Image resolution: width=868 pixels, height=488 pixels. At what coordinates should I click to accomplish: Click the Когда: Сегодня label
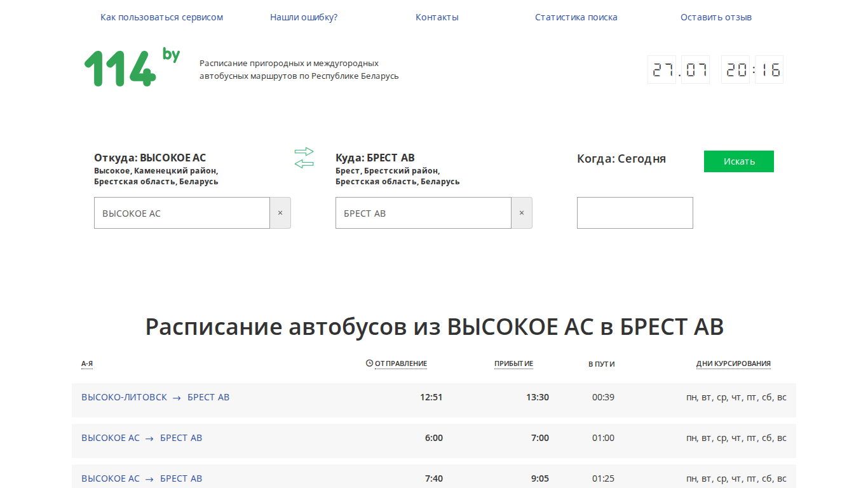(621, 159)
